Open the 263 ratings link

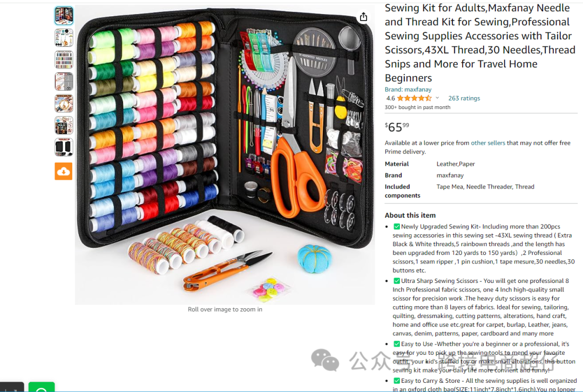click(x=464, y=98)
